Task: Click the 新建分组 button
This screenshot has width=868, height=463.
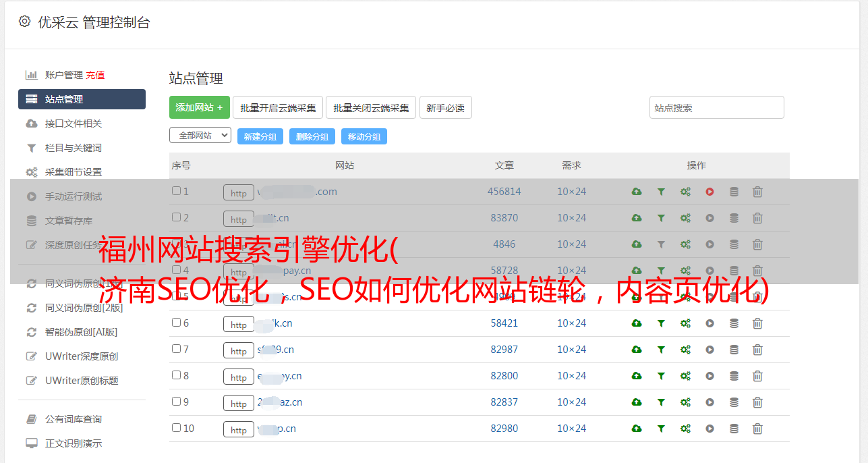Action: 260,136
